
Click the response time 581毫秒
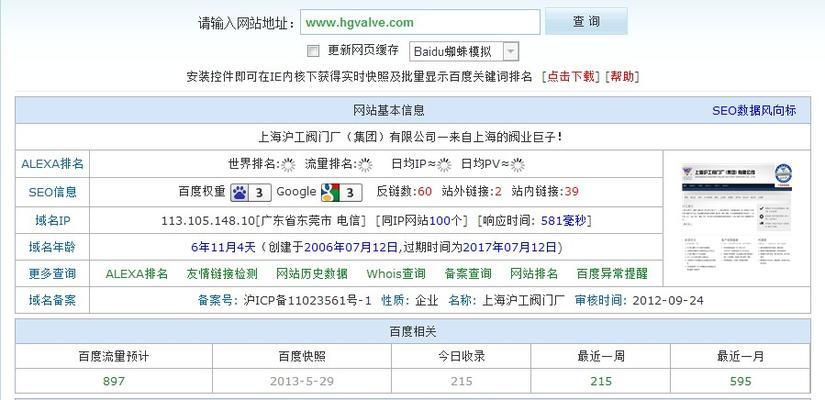[x=563, y=221]
